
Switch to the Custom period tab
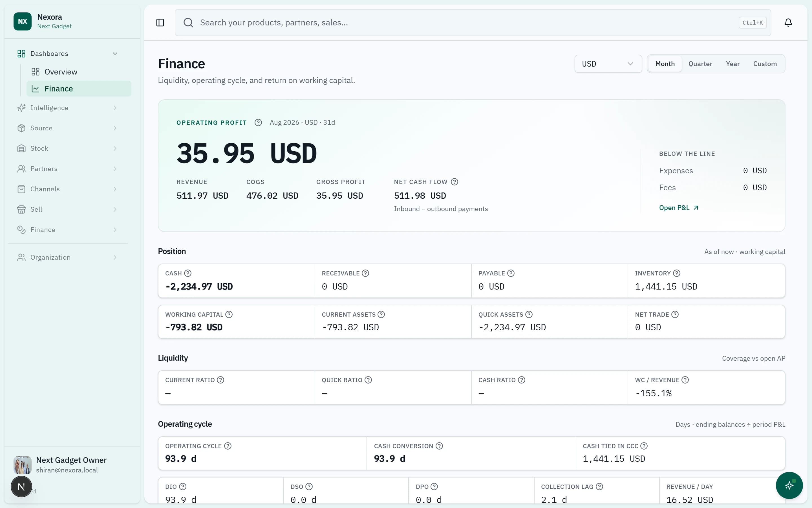coord(765,64)
